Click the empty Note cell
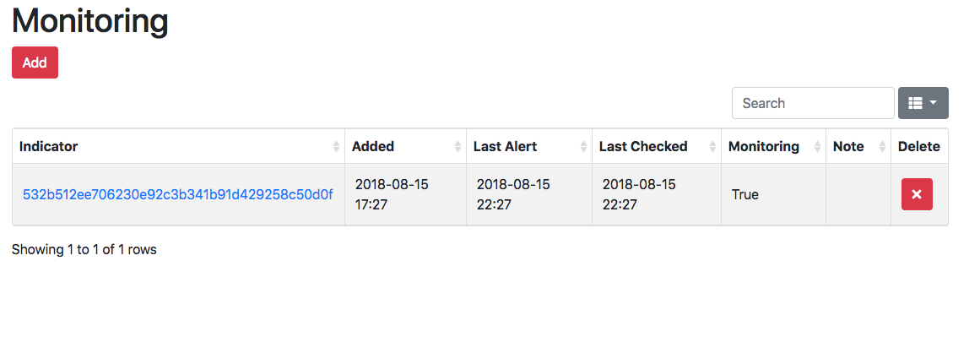The height and width of the screenshot is (353, 980). point(858,194)
